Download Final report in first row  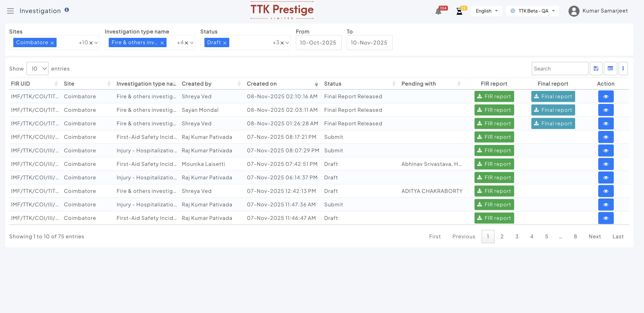pyautogui.click(x=553, y=97)
